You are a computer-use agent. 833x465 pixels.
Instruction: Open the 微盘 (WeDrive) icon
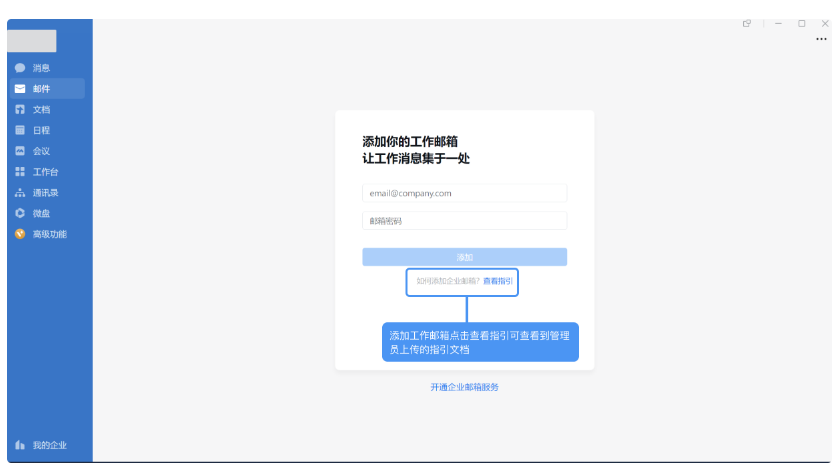20,213
